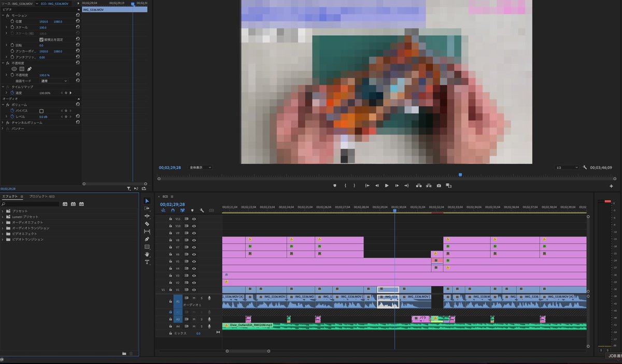Click timeline playhead marker at 00;02;29;28
622x364 pixels.
[394, 210]
